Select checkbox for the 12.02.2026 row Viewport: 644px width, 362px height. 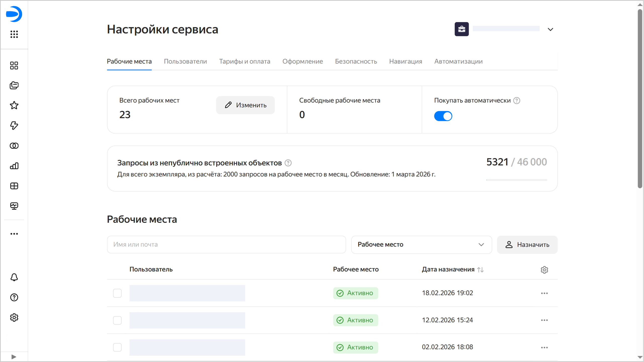117,320
